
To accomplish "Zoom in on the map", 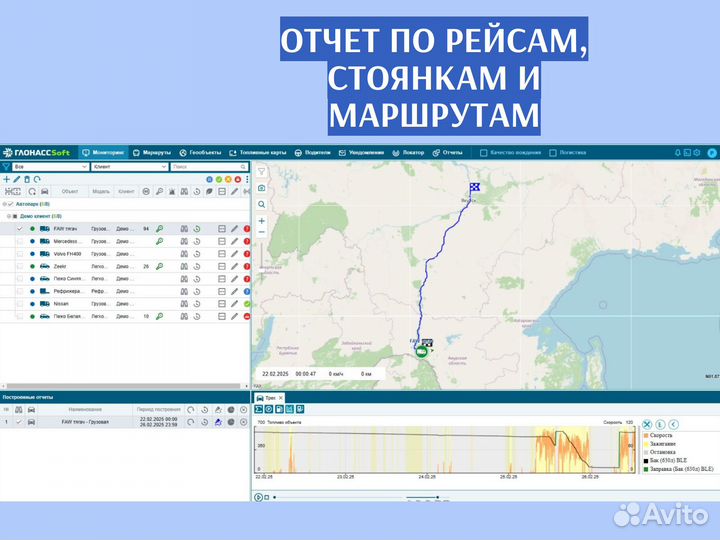I will pos(261,221).
